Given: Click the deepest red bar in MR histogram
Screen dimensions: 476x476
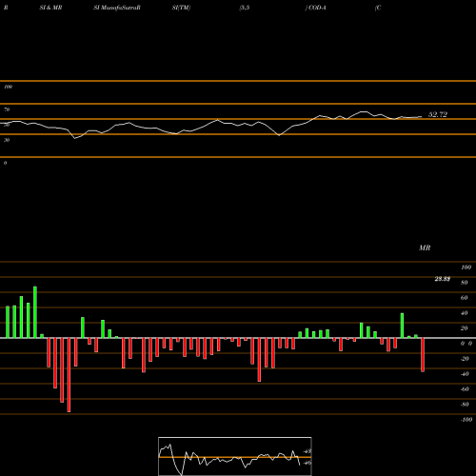Looking at the screenshot, I should (69, 375).
